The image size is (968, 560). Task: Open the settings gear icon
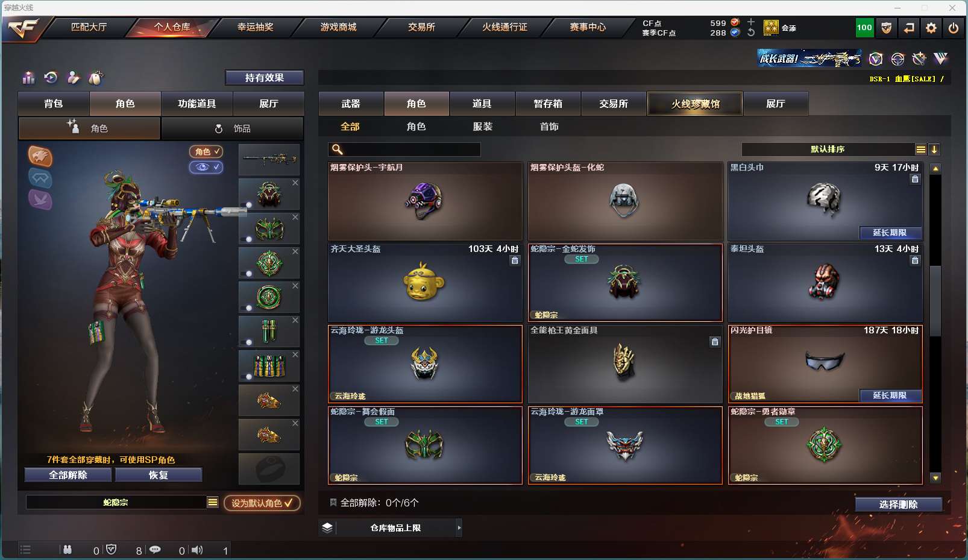[x=931, y=28]
